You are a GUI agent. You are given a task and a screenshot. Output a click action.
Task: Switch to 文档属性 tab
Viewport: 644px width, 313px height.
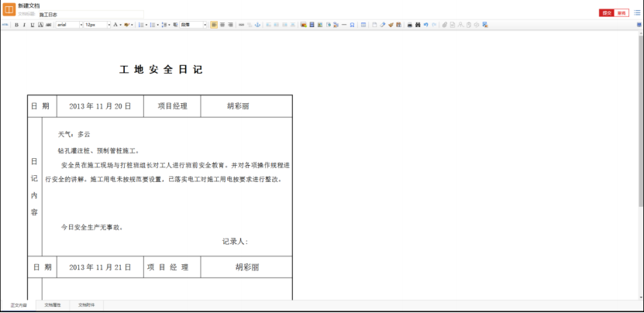pyautogui.click(x=52, y=305)
